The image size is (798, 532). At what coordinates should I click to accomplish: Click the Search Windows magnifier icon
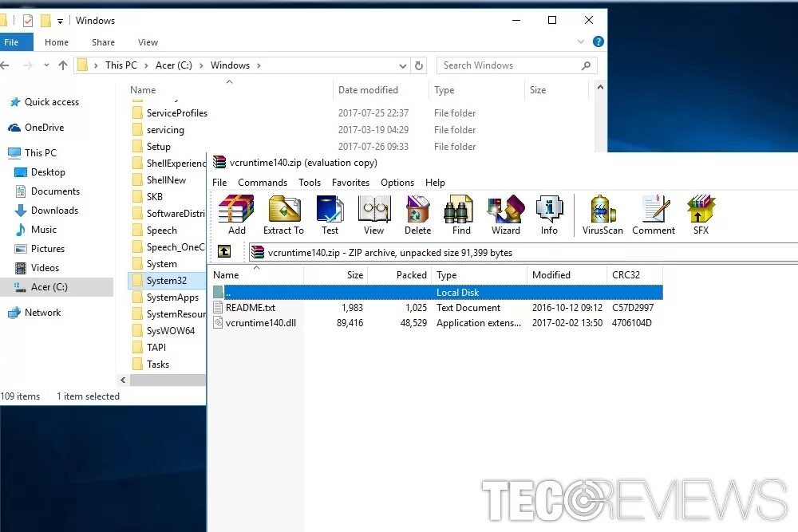pos(586,65)
